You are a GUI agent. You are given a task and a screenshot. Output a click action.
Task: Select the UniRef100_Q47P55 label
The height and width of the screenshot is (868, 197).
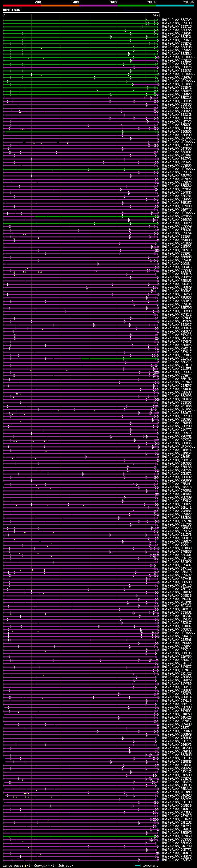point(177,149)
